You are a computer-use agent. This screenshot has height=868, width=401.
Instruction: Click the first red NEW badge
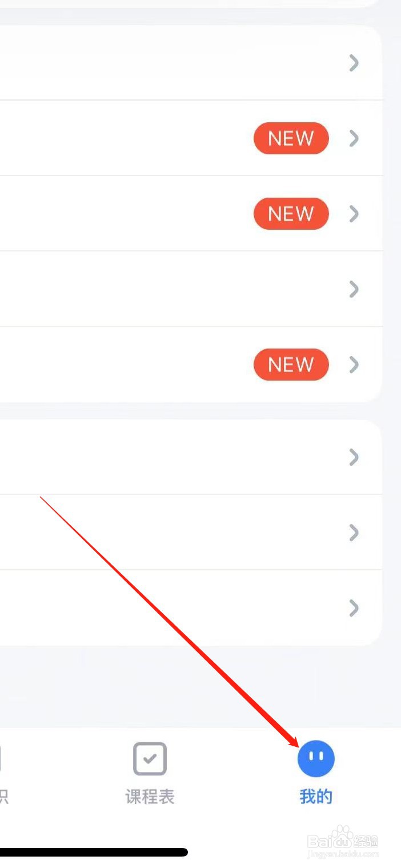coord(291,138)
